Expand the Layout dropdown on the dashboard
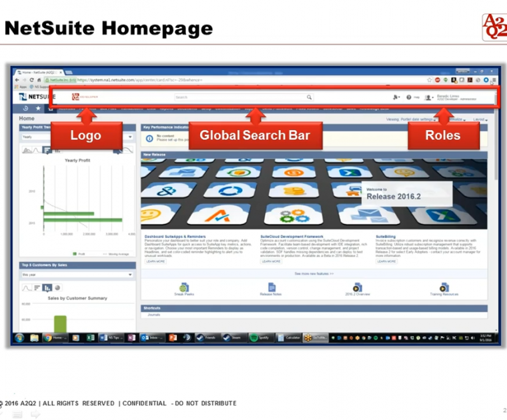507x420 pixels. pos(480,119)
